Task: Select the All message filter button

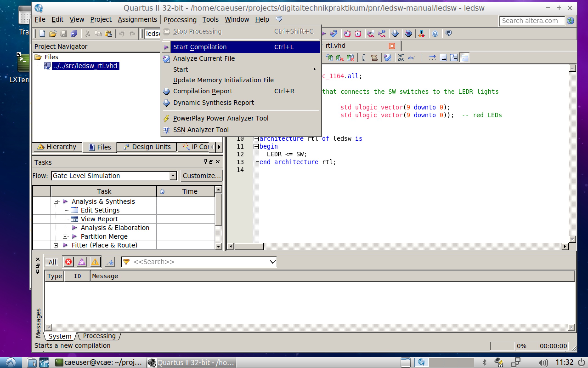Action: 52,262
